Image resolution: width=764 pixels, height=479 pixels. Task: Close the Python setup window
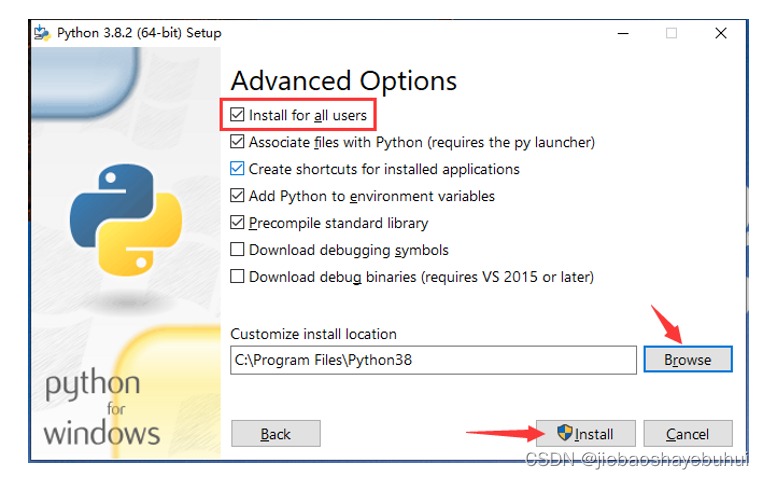[x=721, y=33]
